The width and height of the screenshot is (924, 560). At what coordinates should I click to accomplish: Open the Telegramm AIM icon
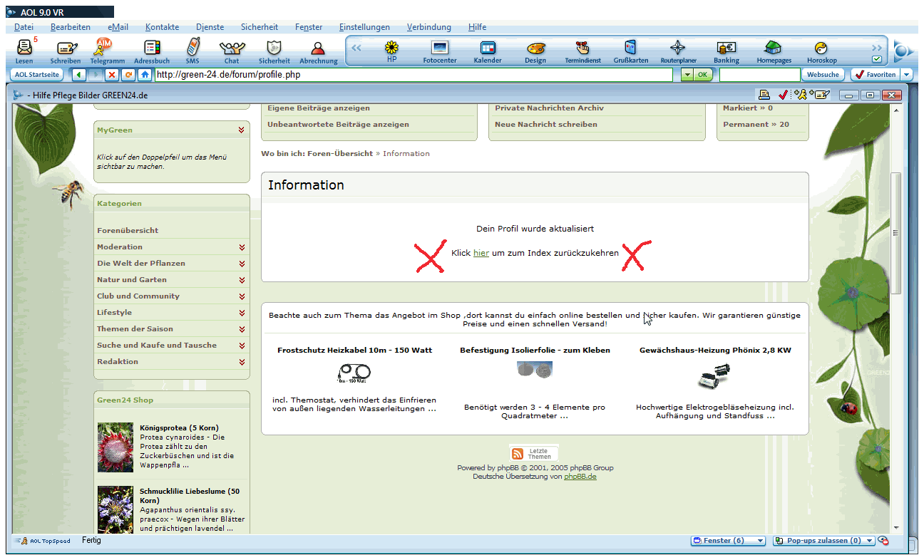[106, 48]
